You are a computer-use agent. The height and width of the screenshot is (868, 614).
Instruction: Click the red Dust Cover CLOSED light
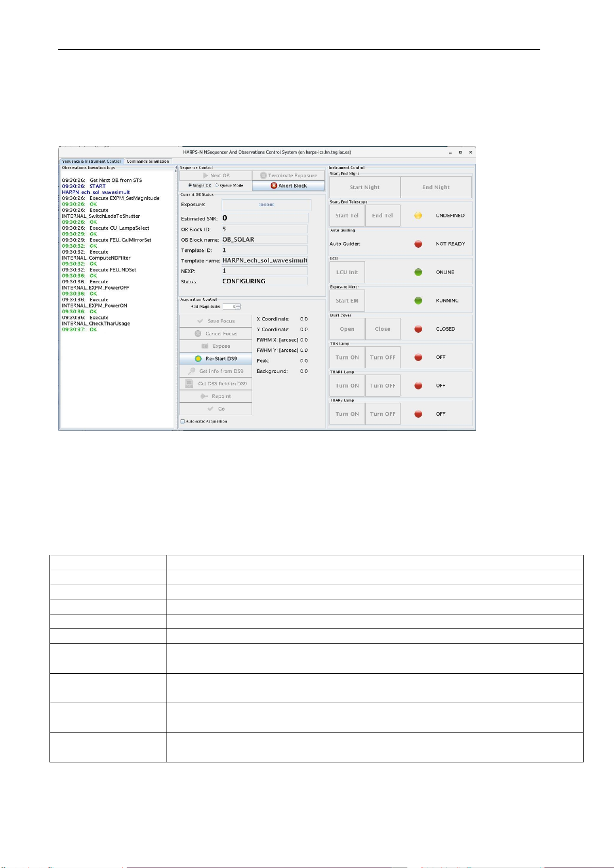418,329
